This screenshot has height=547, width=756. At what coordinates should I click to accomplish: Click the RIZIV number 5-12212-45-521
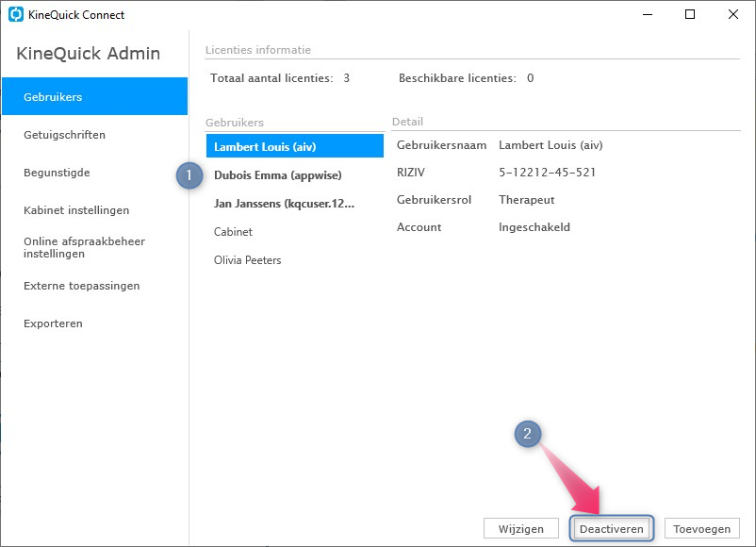tap(547, 173)
